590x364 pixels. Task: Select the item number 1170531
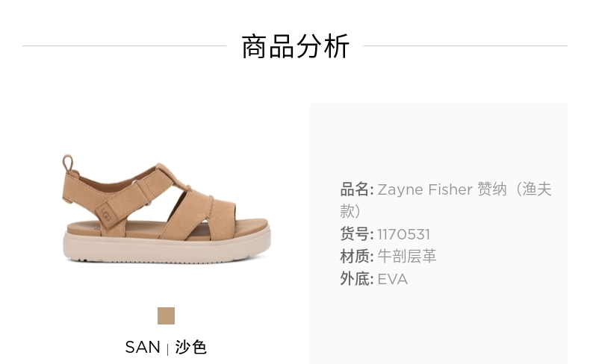403,234
